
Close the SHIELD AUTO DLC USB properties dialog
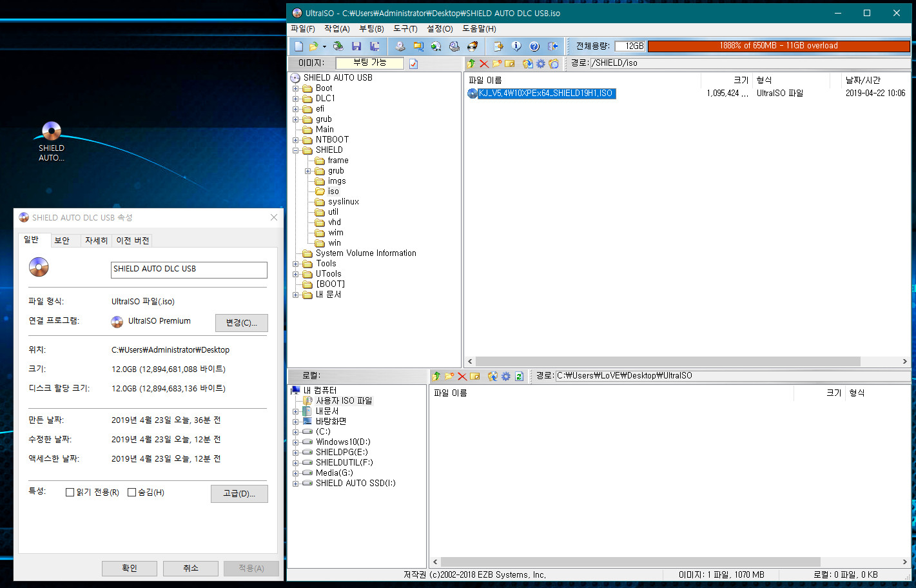pos(274,217)
